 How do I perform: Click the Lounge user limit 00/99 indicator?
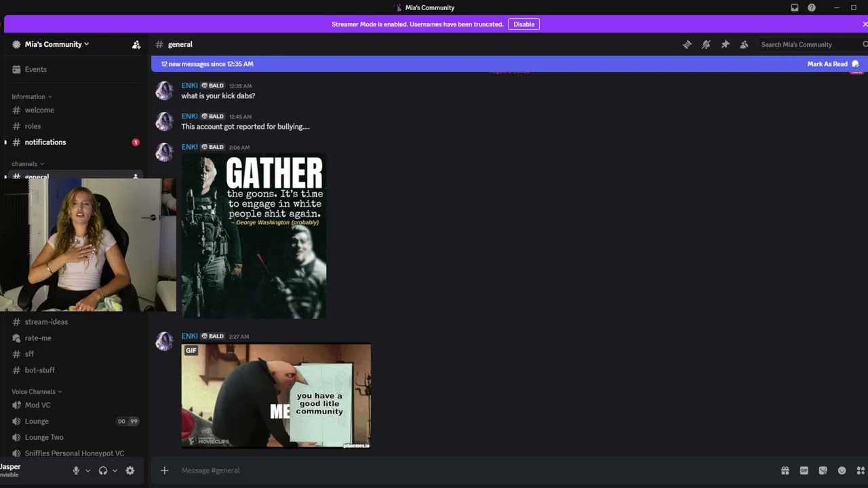pyautogui.click(x=127, y=421)
